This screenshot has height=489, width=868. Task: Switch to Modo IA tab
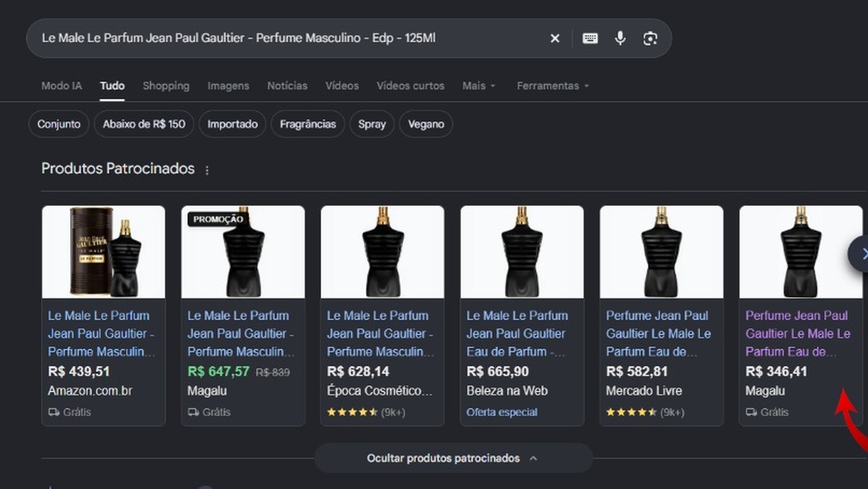[61, 86]
